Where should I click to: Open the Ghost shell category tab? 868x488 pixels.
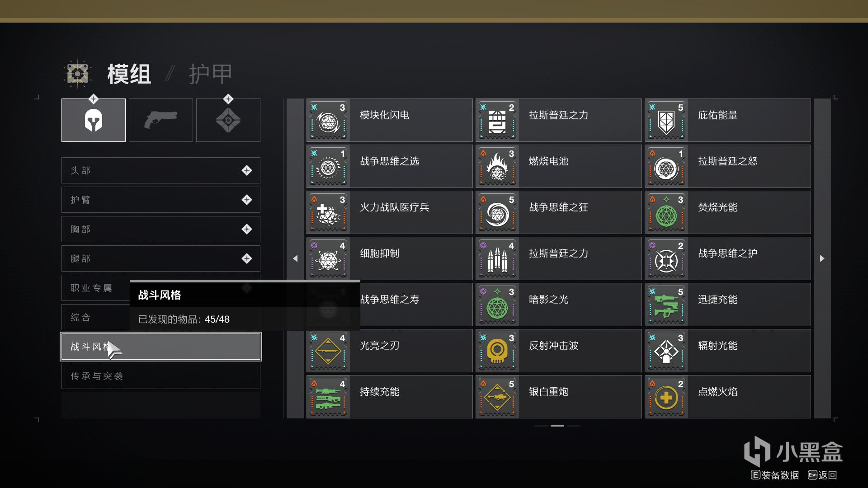(x=228, y=120)
